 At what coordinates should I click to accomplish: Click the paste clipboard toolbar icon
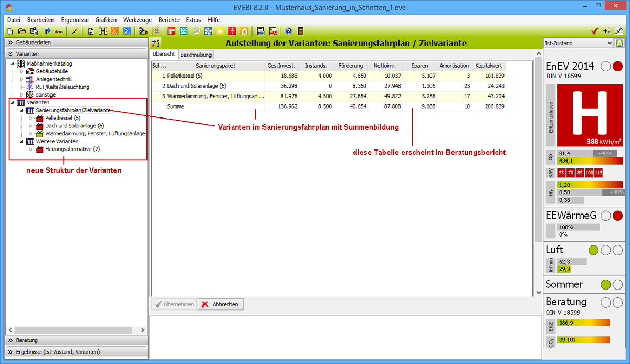click(x=34, y=31)
